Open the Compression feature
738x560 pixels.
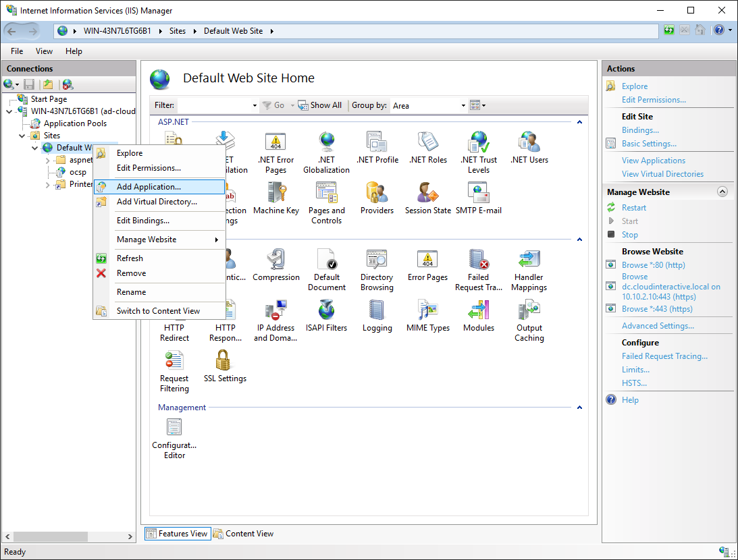pyautogui.click(x=275, y=265)
